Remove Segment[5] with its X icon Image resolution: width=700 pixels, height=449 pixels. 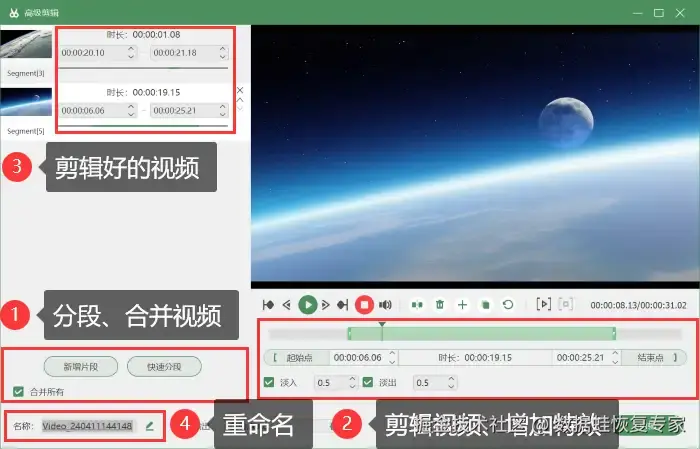(240, 90)
